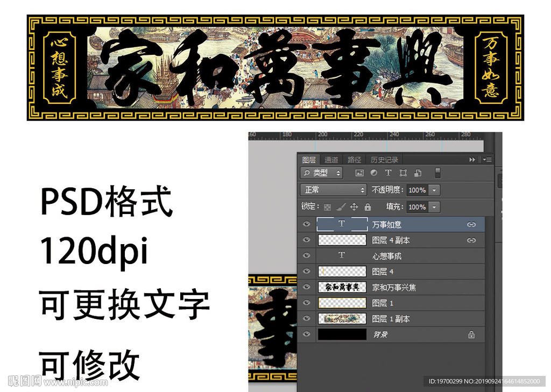This screenshot has height=392, width=551.
Task: Click lock all padlock icon
Action: click(368, 207)
